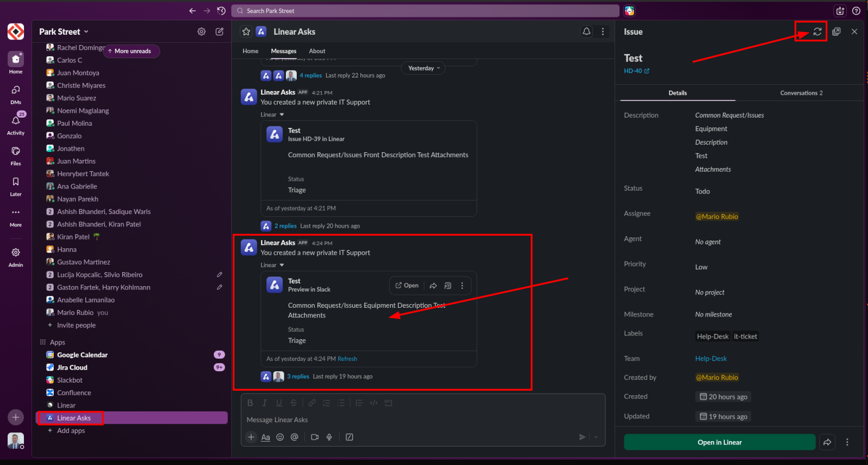Image resolution: width=868 pixels, height=465 pixels.
Task: Open the More menu in the left rail
Action: (x=16, y=217)
